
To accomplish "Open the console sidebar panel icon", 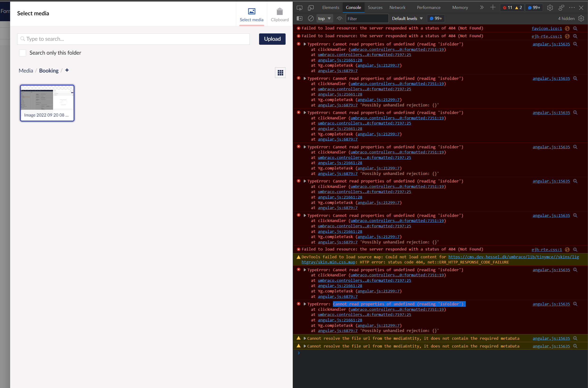I will 300,18.
